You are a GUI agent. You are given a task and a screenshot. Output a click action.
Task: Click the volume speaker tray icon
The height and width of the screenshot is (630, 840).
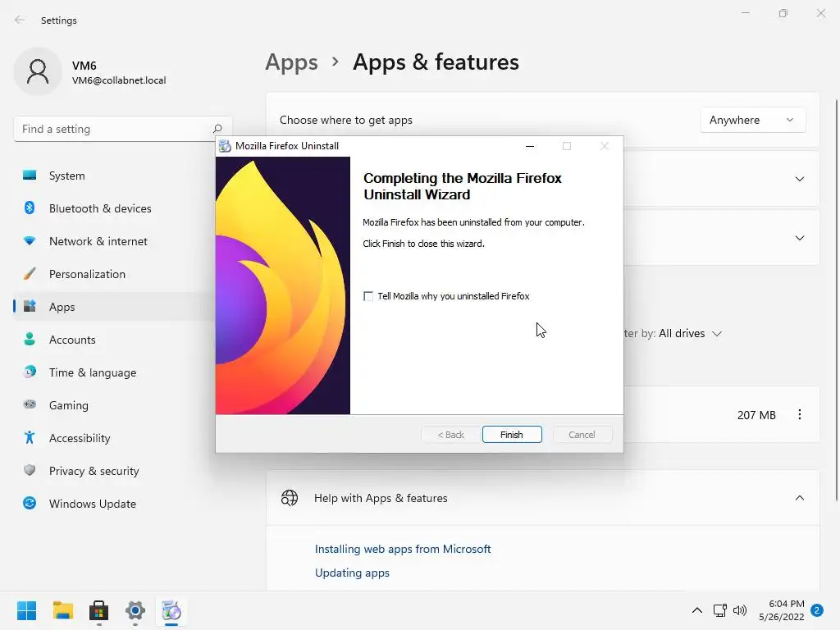740,610
